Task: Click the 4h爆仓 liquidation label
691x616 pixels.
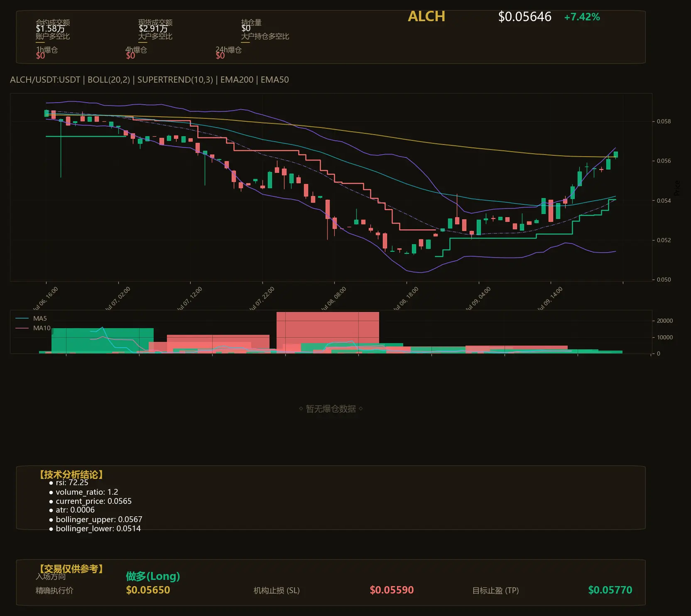Action: pyautogui.click(x=137, y=50)
